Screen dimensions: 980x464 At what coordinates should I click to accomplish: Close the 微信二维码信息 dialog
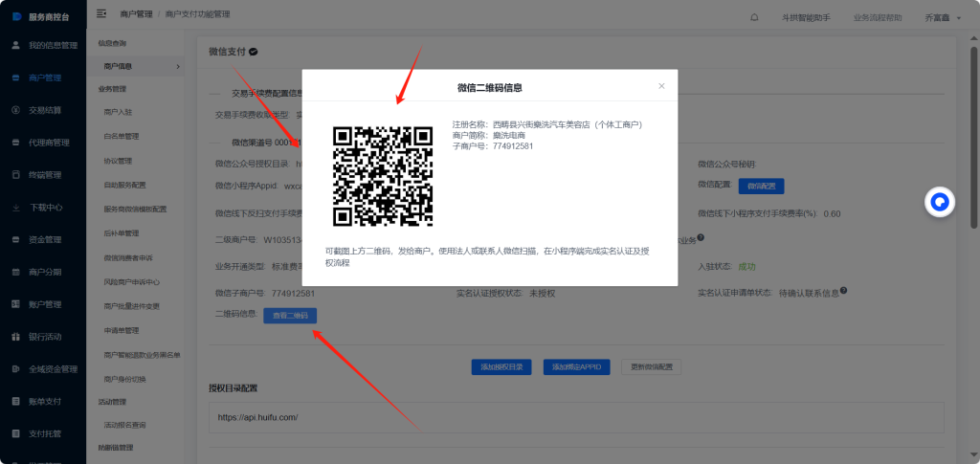661,86
